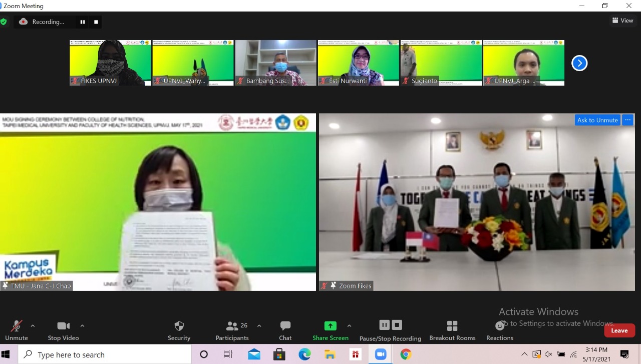Screen dimensions: 641x364
Task: Expand video options arrow next to Stop Video
Action: point(82,325)
